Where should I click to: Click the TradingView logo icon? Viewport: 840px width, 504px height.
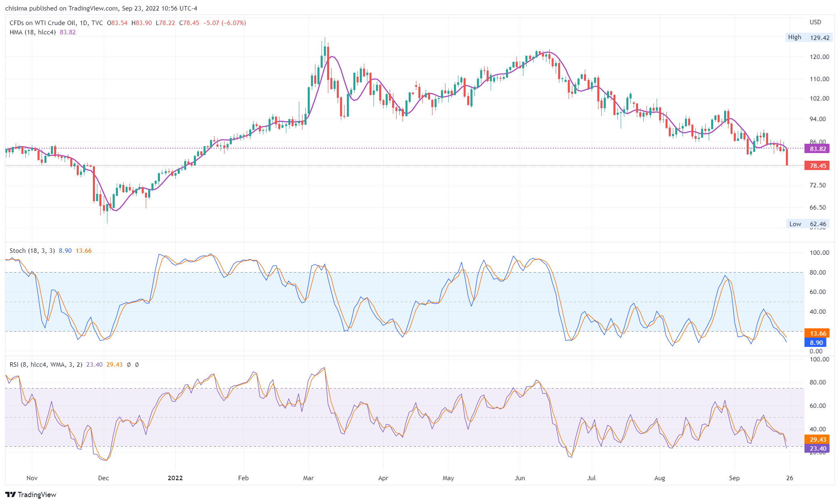[x=10, y=495]
